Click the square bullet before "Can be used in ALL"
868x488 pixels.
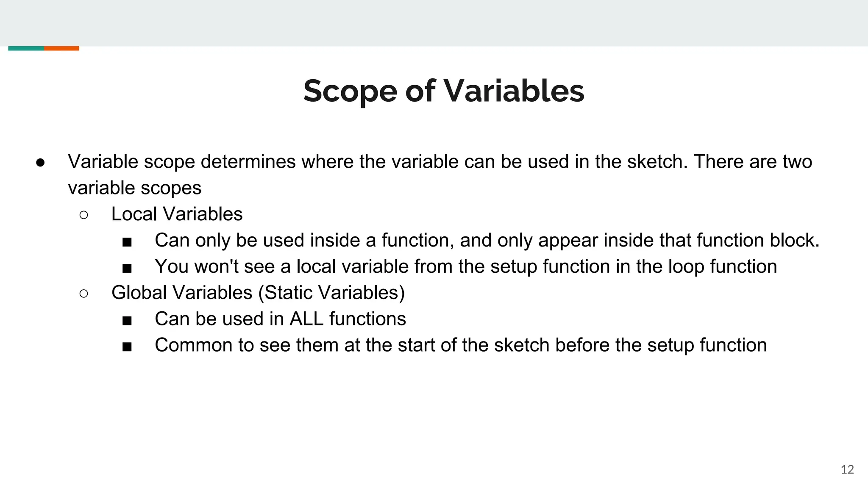point(127,321)
